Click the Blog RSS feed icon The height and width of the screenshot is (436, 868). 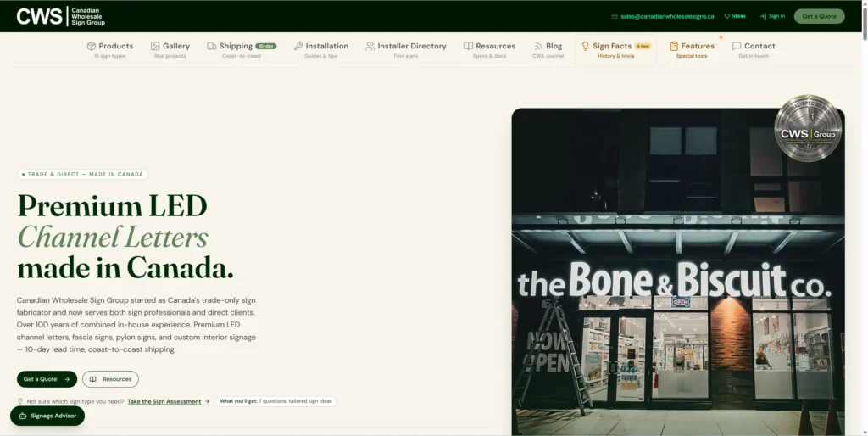(x=538, y=46)
